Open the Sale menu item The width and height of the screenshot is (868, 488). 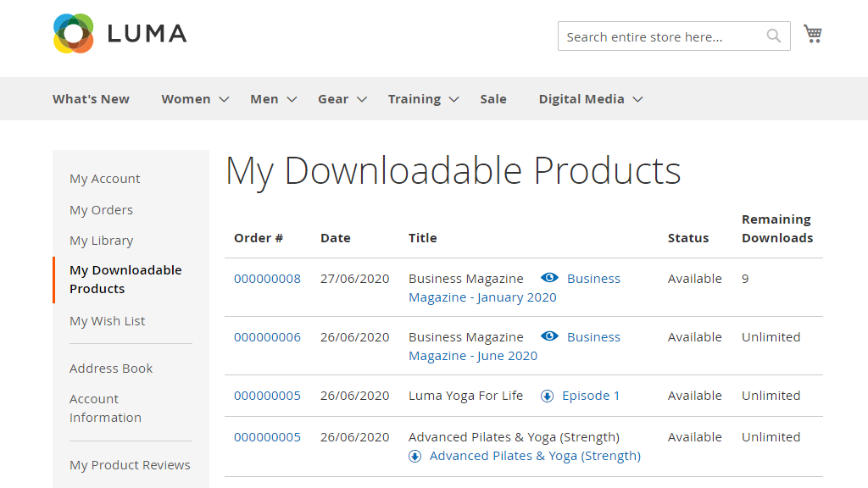(x=493, y=99)
